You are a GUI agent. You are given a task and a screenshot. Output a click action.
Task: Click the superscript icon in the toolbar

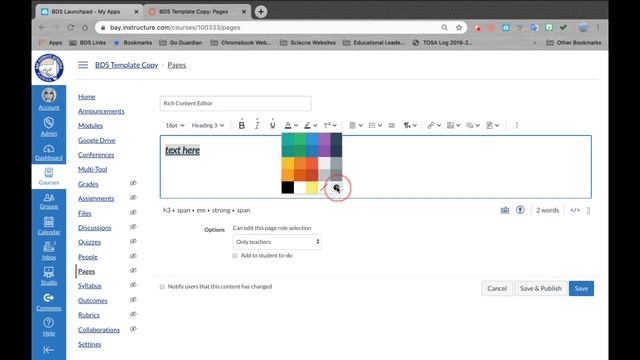click(x=327, y=125)
